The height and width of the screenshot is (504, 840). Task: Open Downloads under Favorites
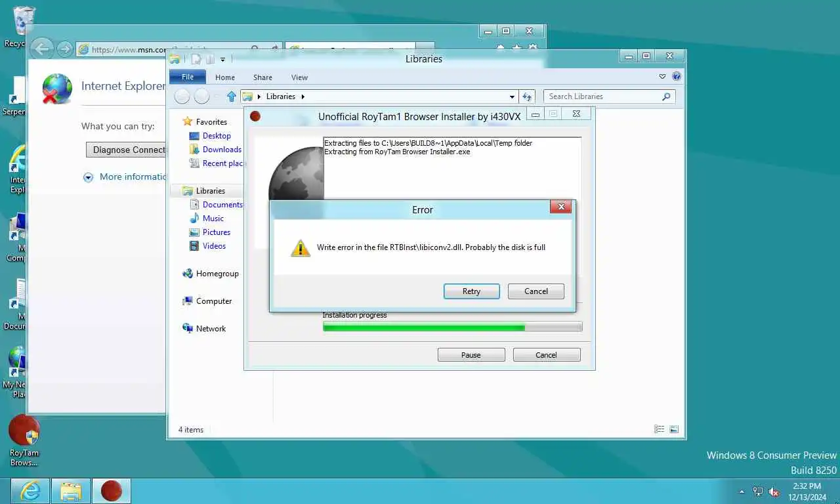pos(222,149)
